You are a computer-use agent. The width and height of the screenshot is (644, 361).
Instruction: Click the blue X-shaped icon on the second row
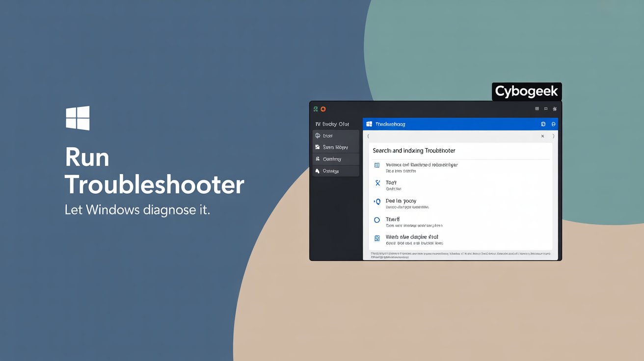pyautogui.click(x=377, y=183)
